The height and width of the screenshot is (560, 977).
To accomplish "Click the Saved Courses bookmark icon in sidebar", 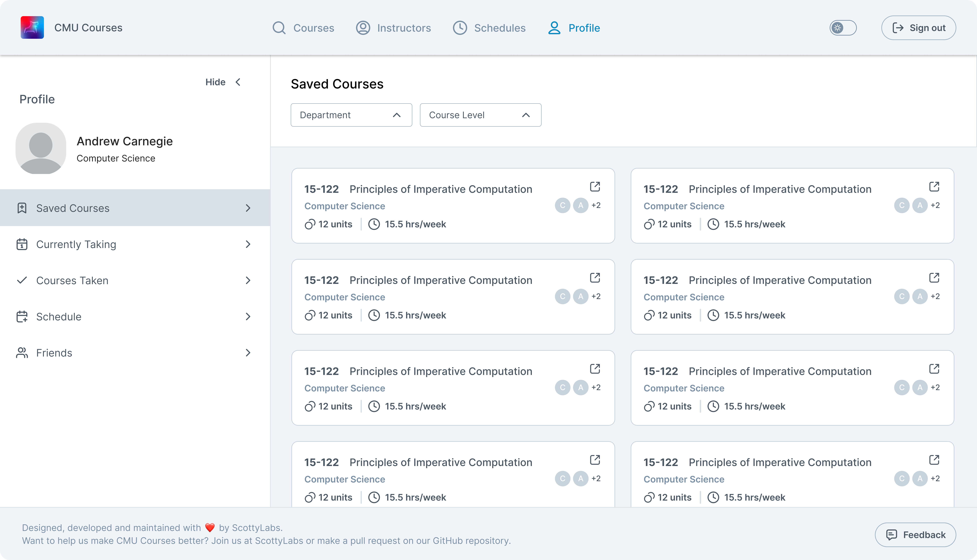I will point(22,208).
